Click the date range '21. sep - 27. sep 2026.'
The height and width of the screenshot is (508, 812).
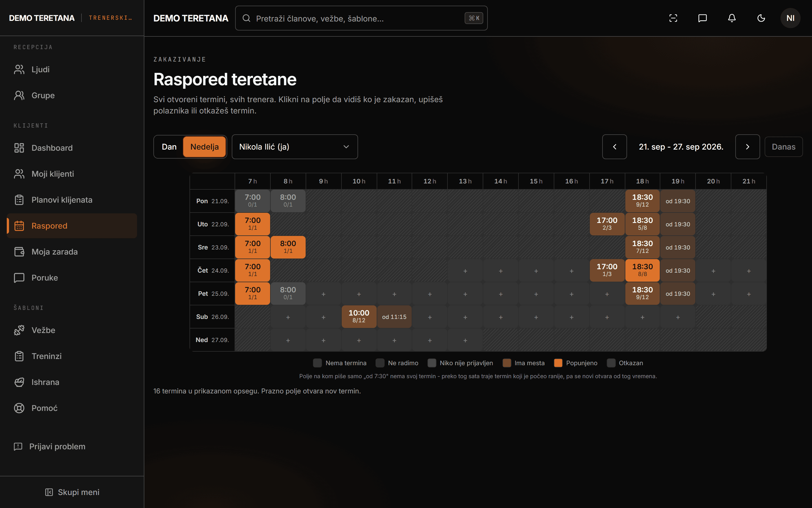coord(681,147)
